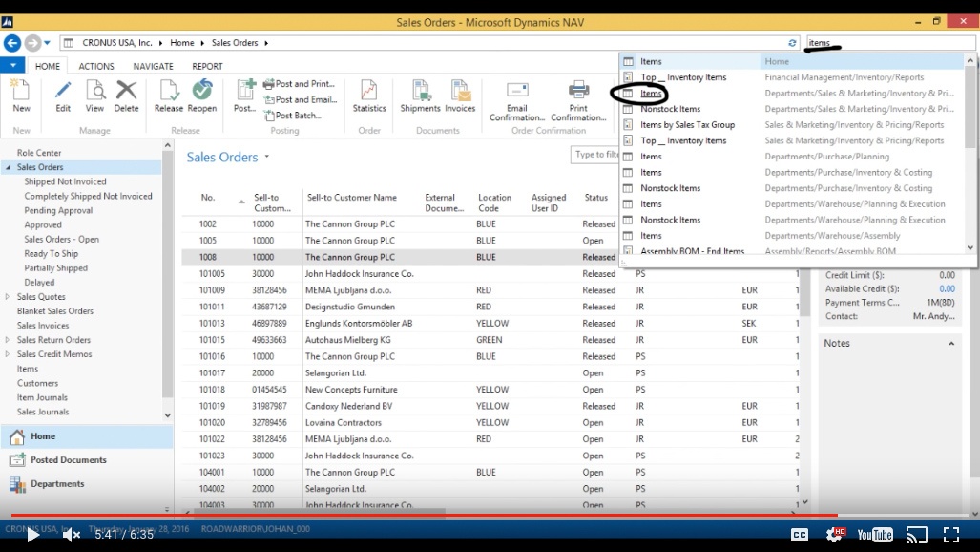Choose Post and Print
The height and width of the screenshot is (552, 980).
(300, 84)
